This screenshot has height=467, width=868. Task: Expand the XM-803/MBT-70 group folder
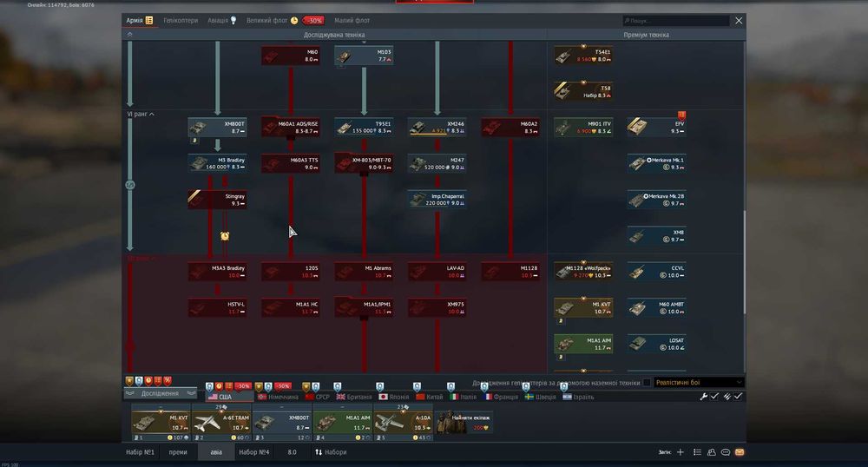[x=364, y=163]
